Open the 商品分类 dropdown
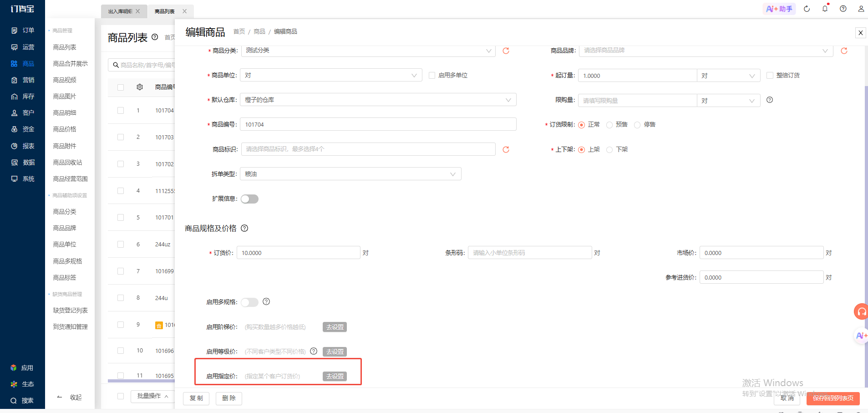Image resolution: width=868 pixels, height=413 pixels. [369, 51]
